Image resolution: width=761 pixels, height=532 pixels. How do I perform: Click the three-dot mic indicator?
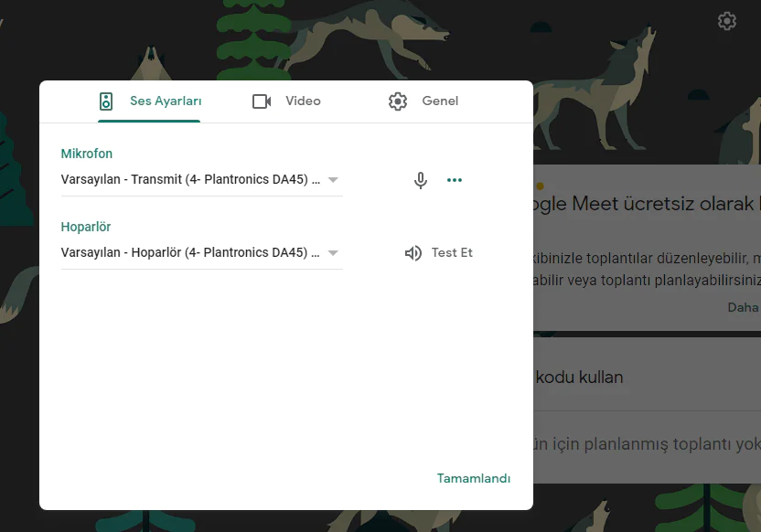click(455, 180)
